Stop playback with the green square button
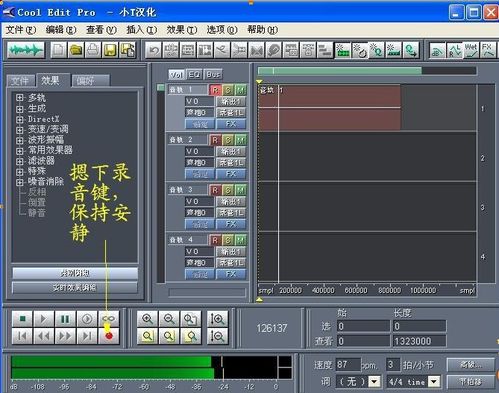The image size is (499, 393). pos(22,319)
